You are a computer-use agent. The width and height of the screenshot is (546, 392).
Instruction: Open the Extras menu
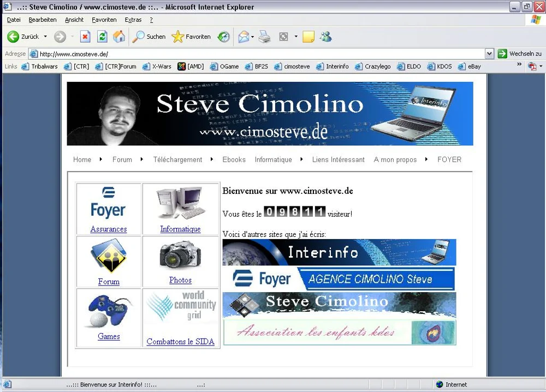[133, 20]
